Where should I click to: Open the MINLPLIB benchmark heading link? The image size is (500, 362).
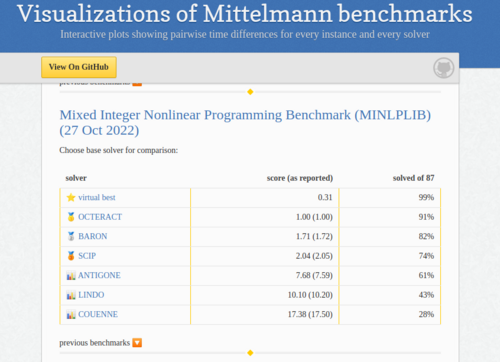245,122
